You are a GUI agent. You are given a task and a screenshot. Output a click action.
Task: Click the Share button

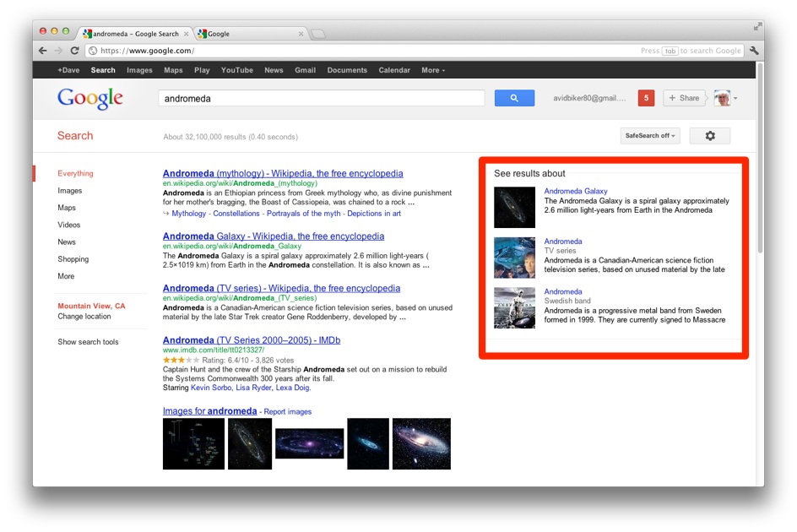(684, 98)
